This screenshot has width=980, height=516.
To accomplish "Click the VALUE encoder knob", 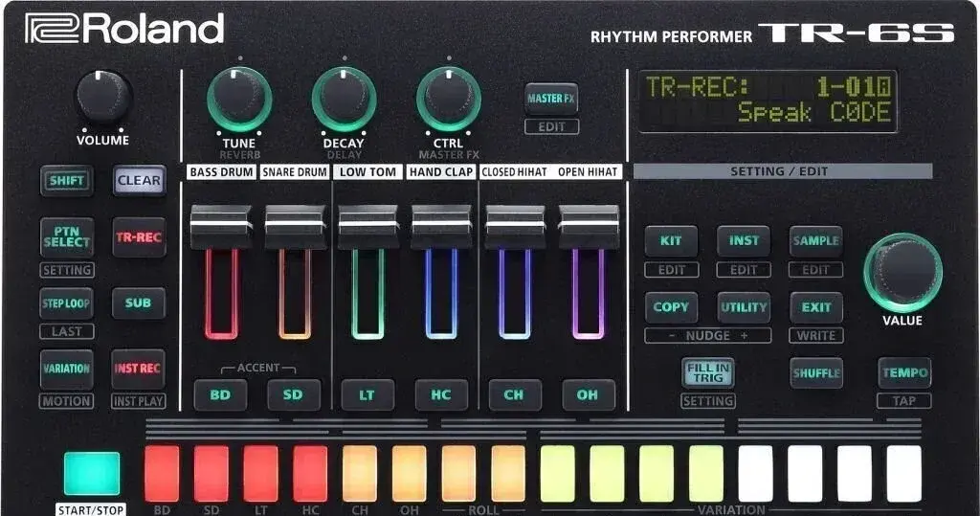I will (903, 273).
